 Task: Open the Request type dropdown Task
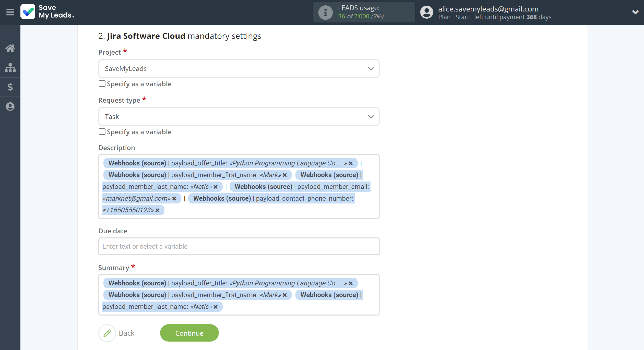pyautogui.click(x=239, y=116)
